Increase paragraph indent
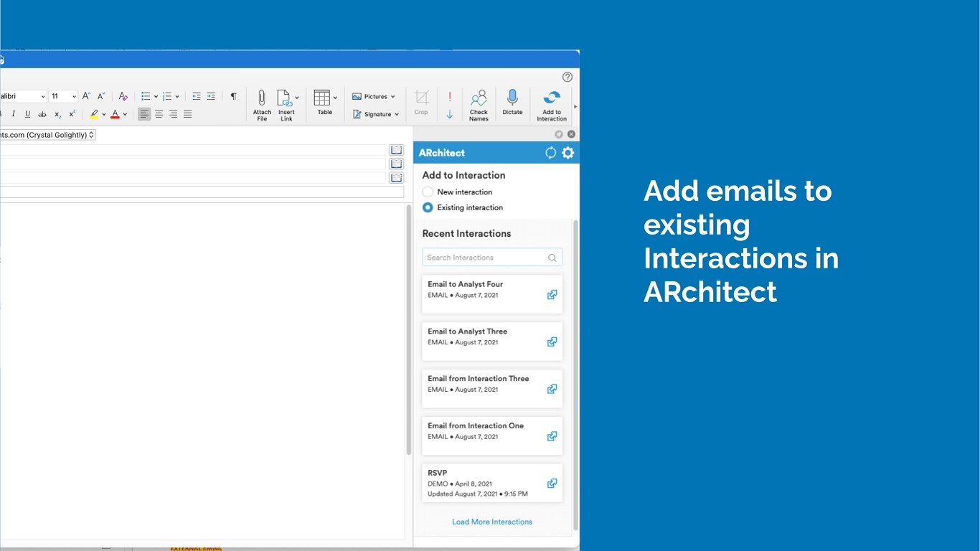Viewport: 980px width, 551px height. 211,96
